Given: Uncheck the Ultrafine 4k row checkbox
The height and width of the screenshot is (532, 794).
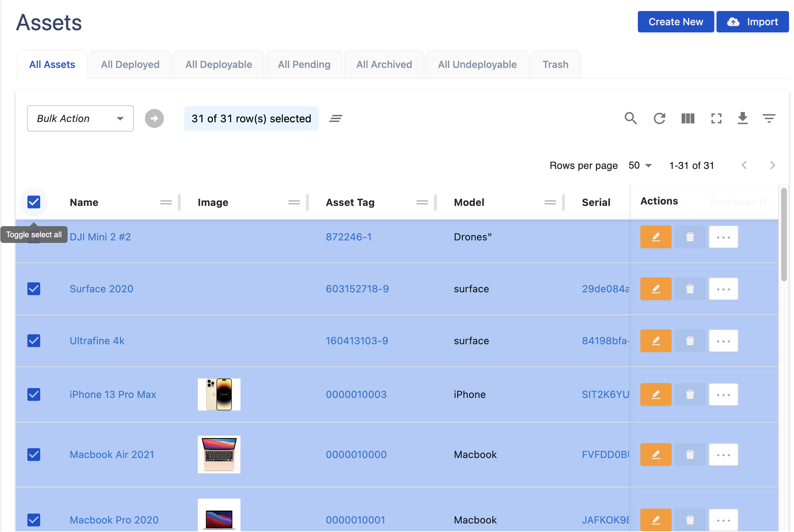Looking at the screenshot, I should 34,341.
